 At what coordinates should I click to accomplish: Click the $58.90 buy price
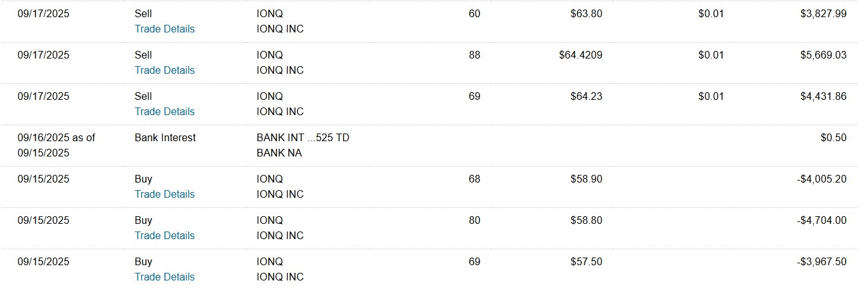click(587, 179)
